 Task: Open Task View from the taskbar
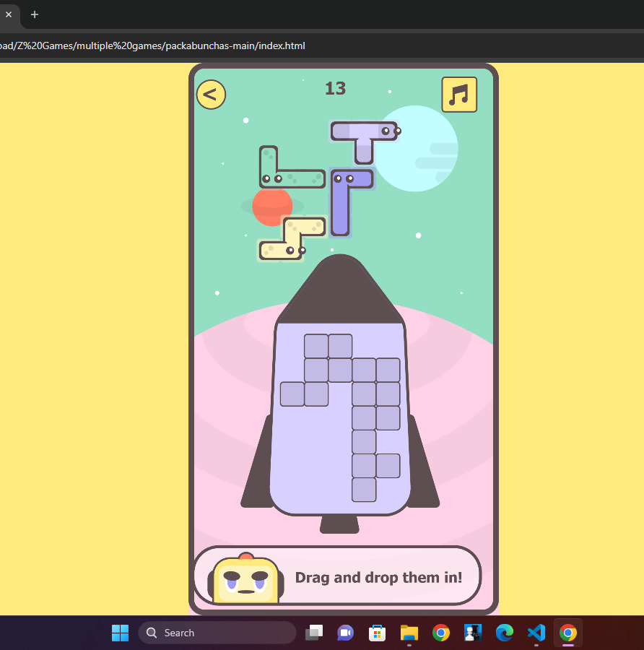[314, 633]
